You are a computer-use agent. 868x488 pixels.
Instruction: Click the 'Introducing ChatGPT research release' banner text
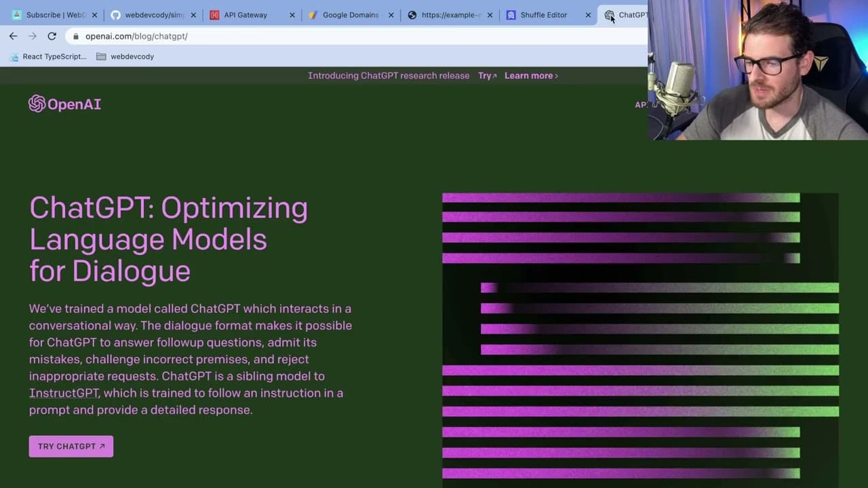pyautogui.click(x=389, y=76)
